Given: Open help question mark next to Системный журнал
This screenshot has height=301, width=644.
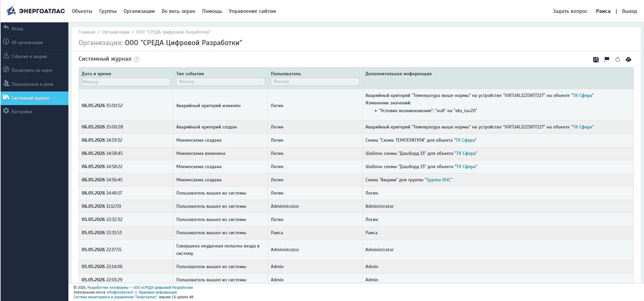Looking at the screenshot, I should (x=137, y=59).
